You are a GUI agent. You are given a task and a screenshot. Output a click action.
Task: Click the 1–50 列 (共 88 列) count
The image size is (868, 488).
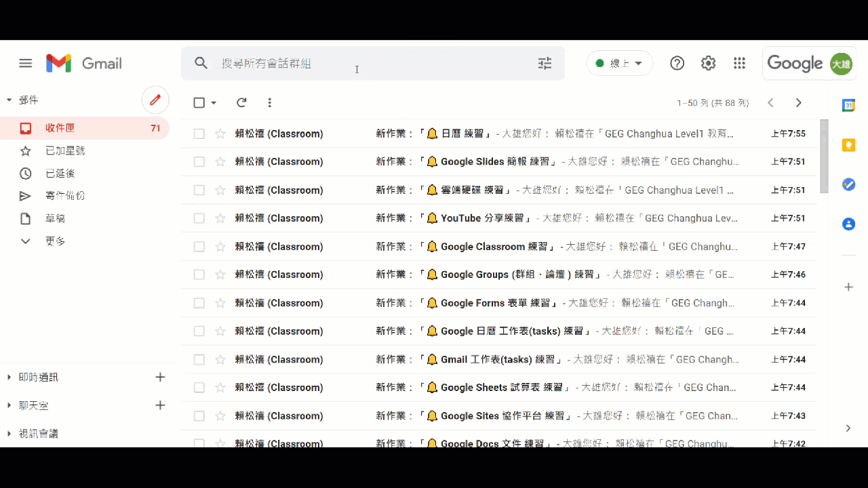pyautogui.click(x=713, y=103)
